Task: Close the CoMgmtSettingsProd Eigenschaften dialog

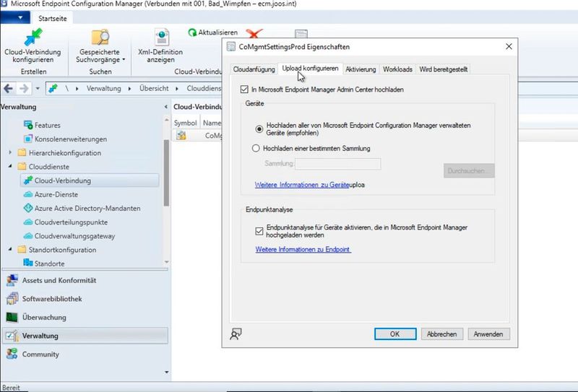Action: tap(509, 46)
